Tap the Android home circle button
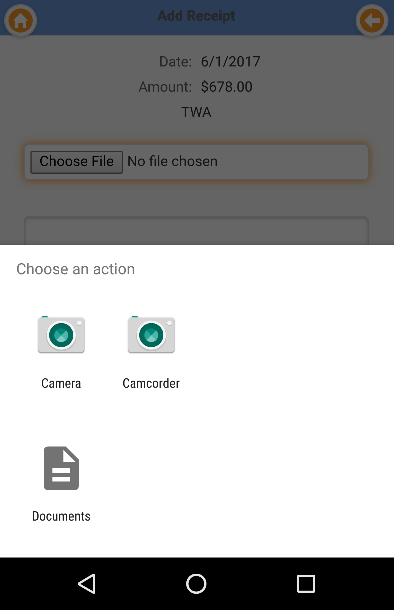394x610 pixels. (196, 584)
